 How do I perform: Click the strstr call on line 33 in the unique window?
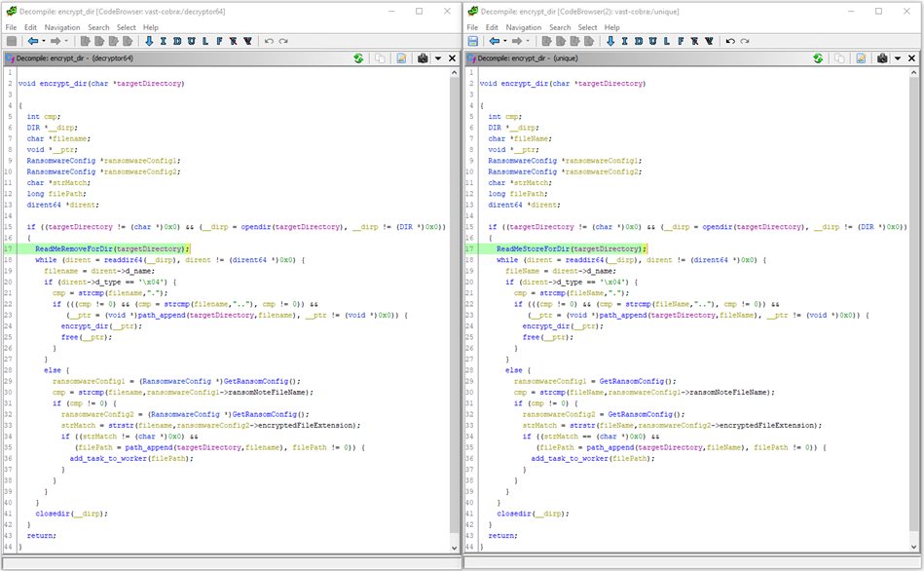pos(583,425)
